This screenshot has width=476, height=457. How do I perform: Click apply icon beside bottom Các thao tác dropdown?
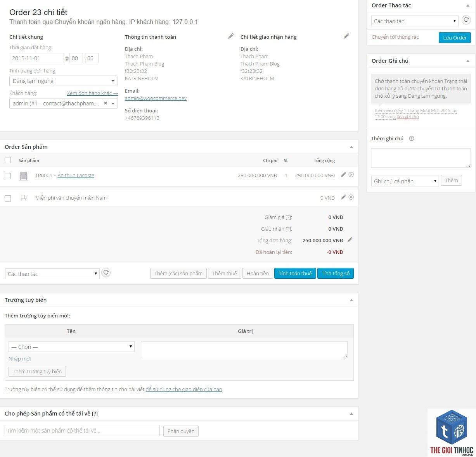tap(106, 272)
